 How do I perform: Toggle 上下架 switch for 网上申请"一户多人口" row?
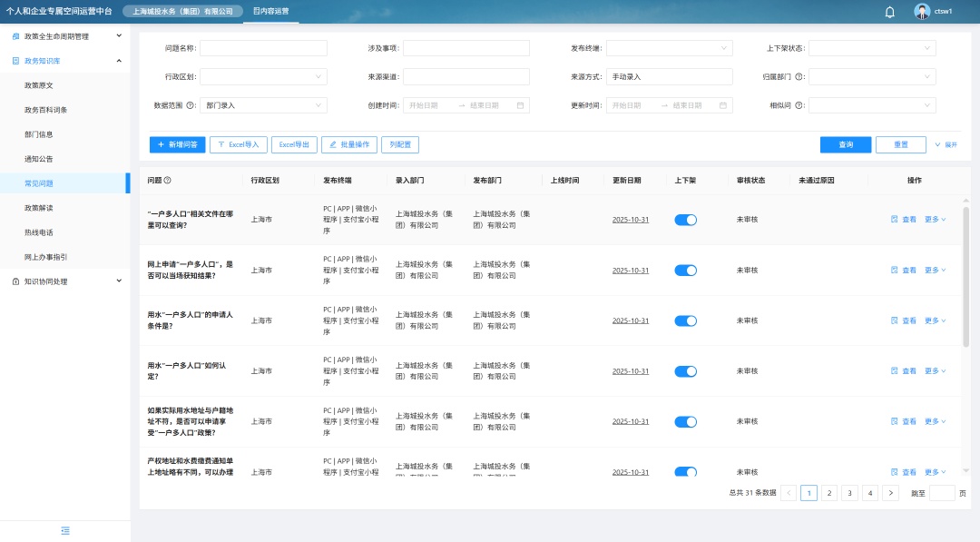685,271
